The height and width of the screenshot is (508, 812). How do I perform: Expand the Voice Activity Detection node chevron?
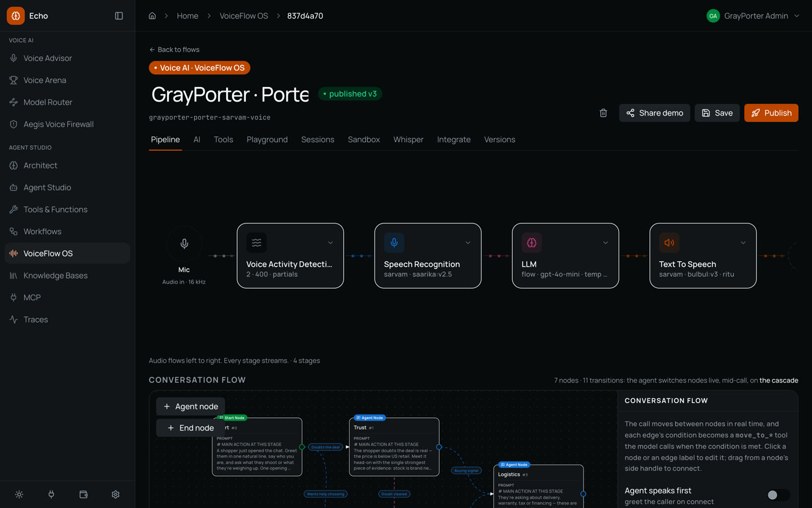pyautogui.click(x=330, y=243)
